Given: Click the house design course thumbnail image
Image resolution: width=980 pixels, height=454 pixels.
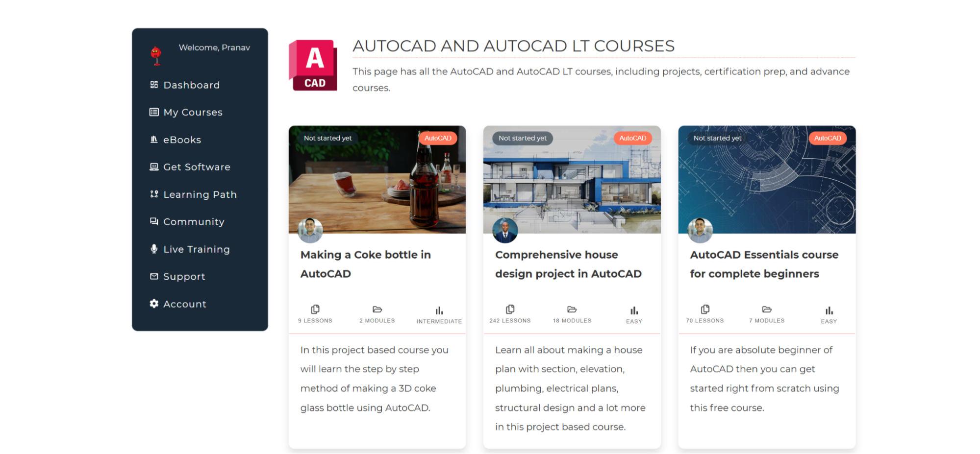Looking at the screenshot, I should (572, 179).
